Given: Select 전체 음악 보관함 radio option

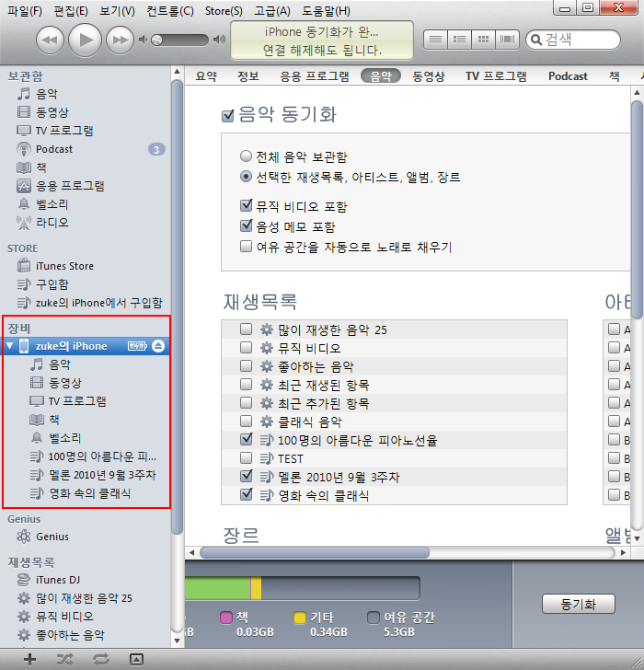Looking at the screenshot, I should click(246, 156).
